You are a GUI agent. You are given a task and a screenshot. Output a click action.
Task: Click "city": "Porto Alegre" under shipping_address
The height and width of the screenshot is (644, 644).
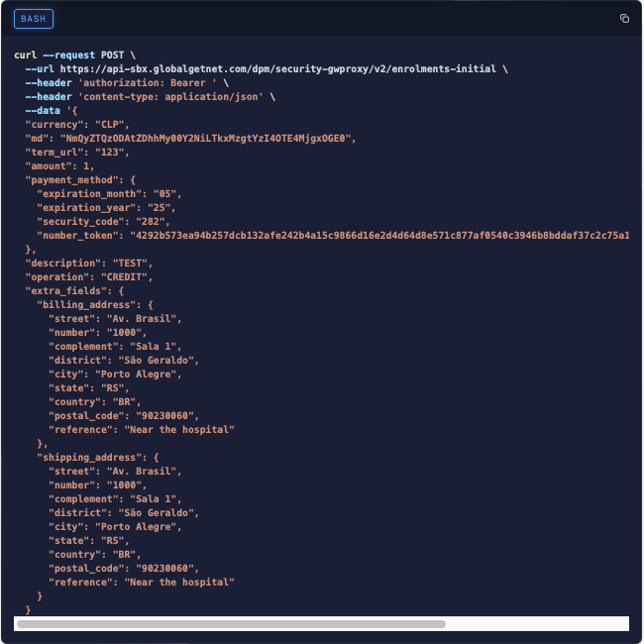tap(115, 527)
